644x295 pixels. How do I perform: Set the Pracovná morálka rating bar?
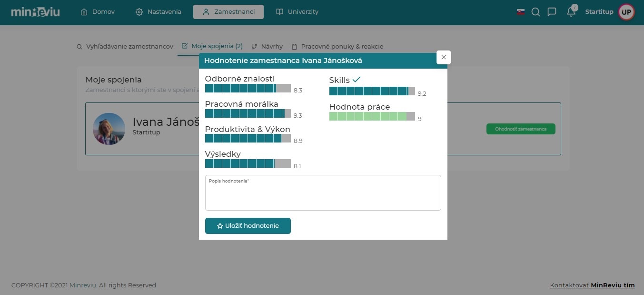(x=248, y=113)
